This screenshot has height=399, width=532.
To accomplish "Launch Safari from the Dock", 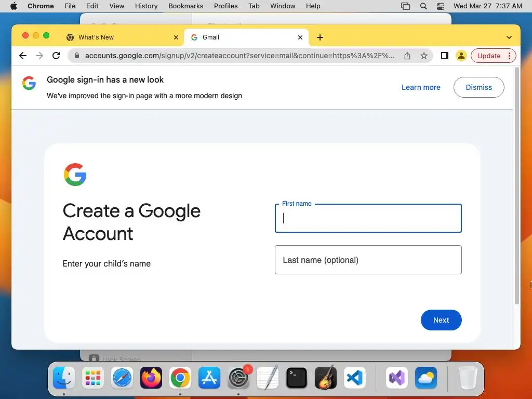I will click(x=122, y=378).
